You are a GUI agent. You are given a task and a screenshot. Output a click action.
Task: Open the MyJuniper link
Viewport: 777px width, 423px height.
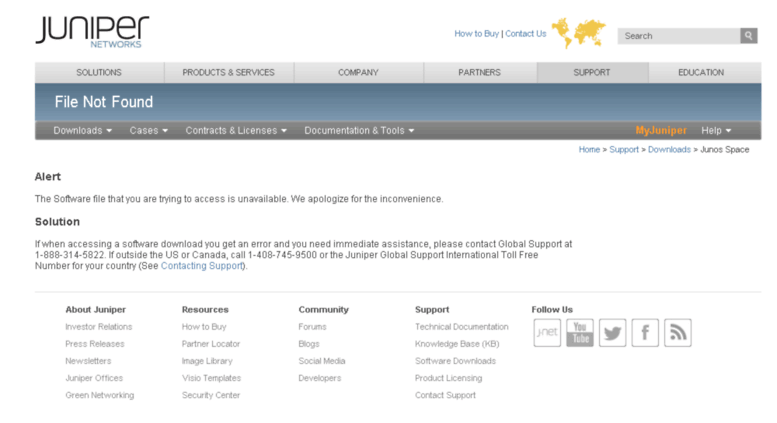coord(661,130)
